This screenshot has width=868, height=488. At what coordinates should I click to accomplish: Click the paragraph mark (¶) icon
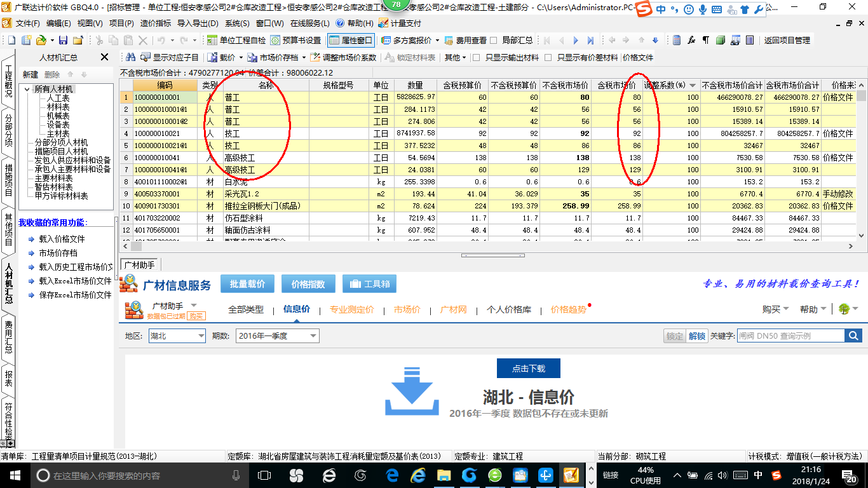click(706, 40)
